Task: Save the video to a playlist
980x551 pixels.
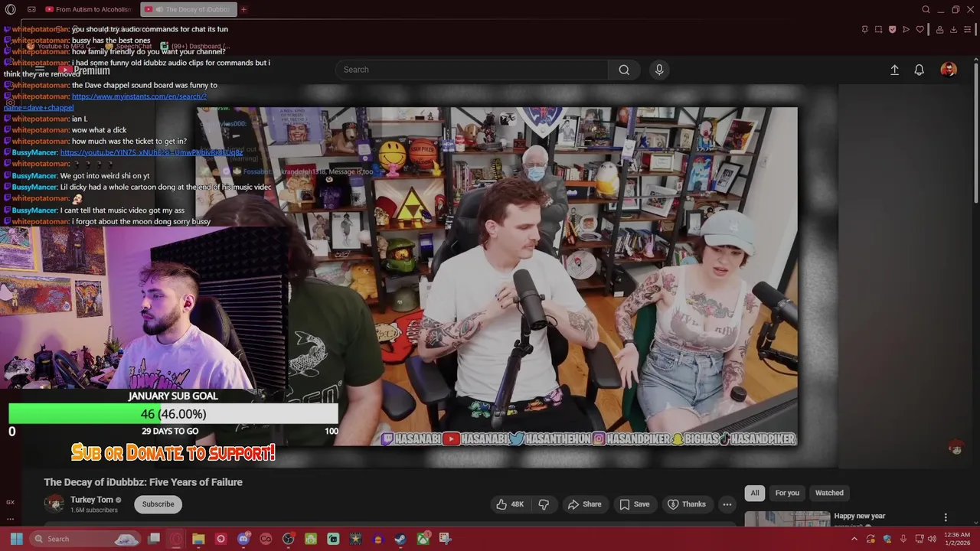Action: [634, 504]
